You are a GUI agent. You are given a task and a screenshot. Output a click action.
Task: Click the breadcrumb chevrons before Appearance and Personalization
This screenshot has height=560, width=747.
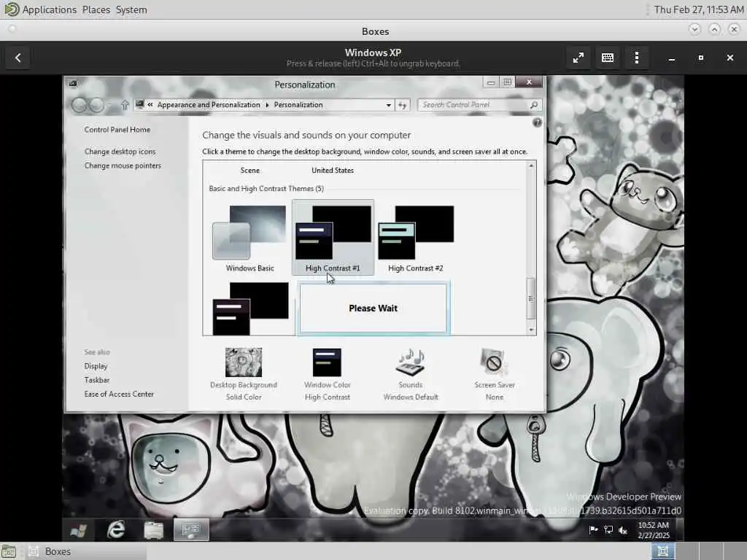point(150,105)
